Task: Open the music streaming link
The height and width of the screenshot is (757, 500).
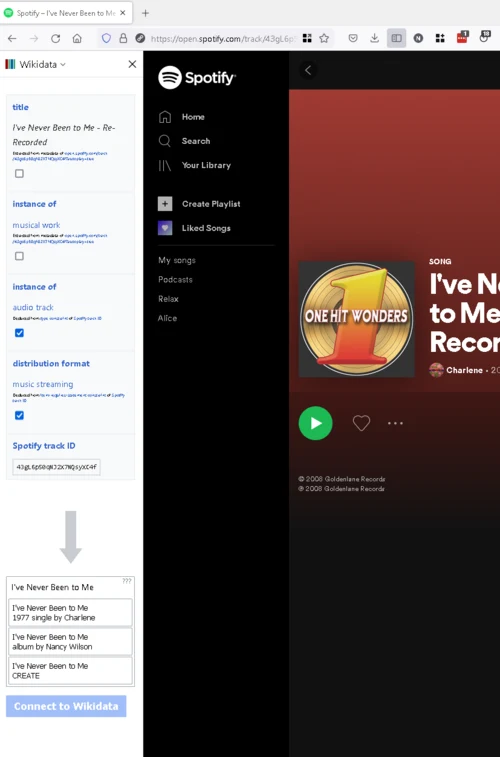Action: coord(43,384)
